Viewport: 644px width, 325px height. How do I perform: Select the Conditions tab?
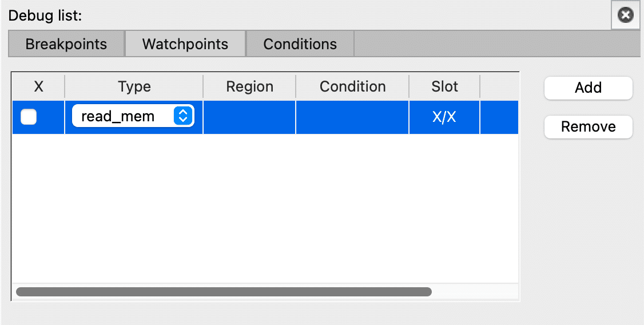pyautogui.click(x=300, y=44)
